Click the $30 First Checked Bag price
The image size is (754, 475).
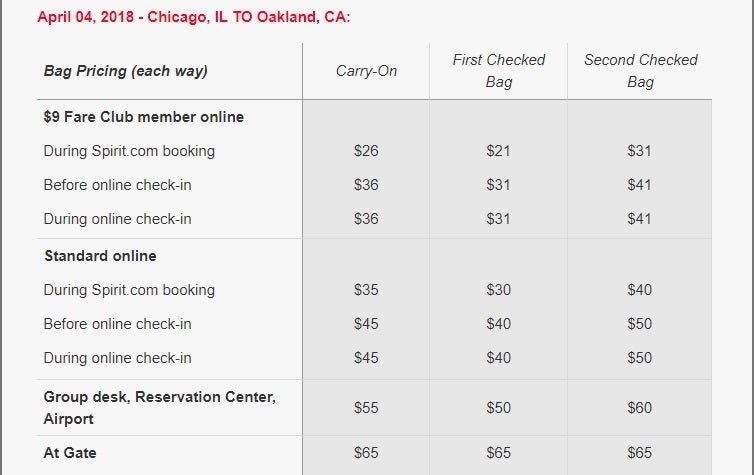(x=498, y=290)
